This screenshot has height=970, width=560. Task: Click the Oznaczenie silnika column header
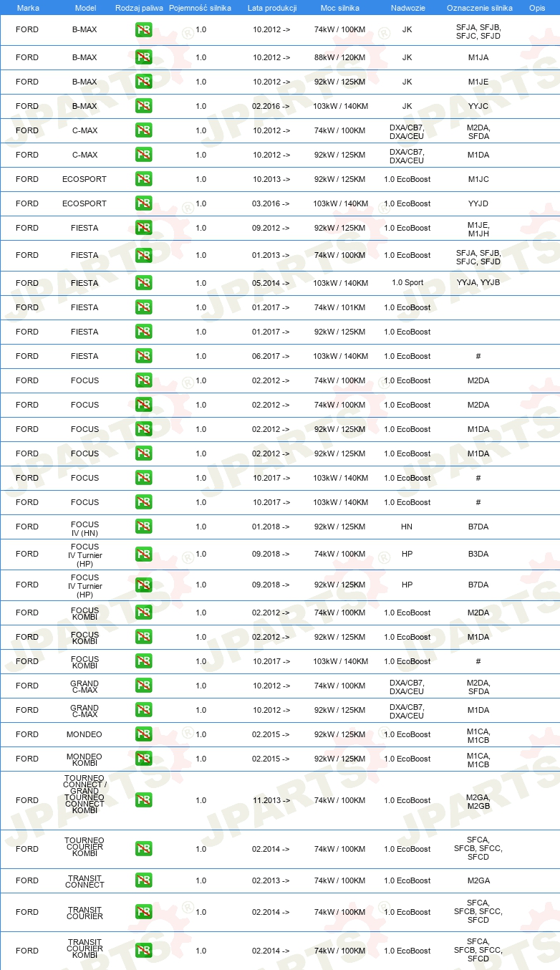tap(480, 8)
